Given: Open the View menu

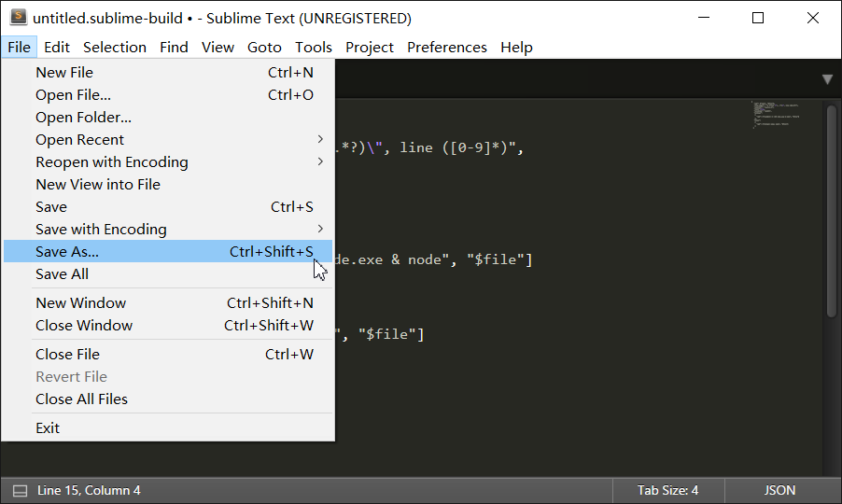Looking at the screenshot, I should (218, 48).
